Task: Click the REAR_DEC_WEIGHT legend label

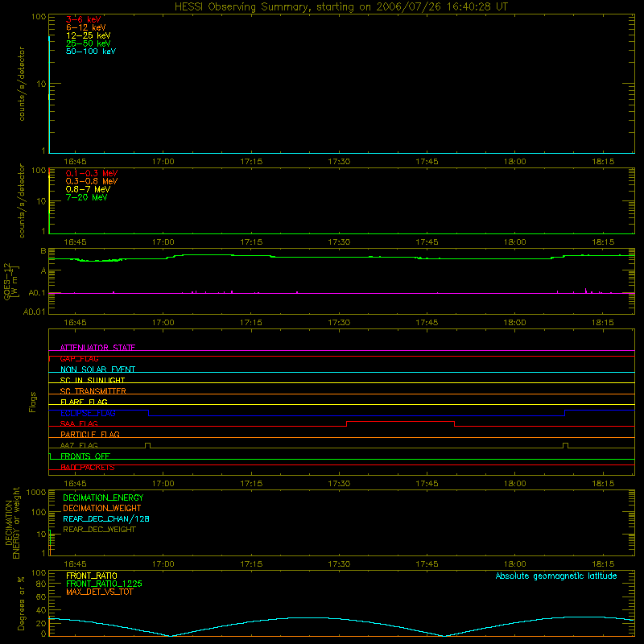Action: point(99,530)
